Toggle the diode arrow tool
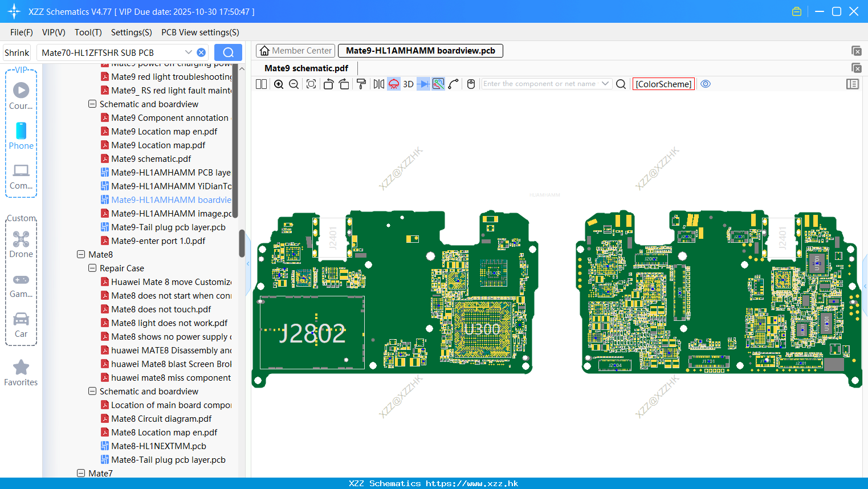Image resolution: width=868 pixels, height=489 pixels. (x=423, y=84)
